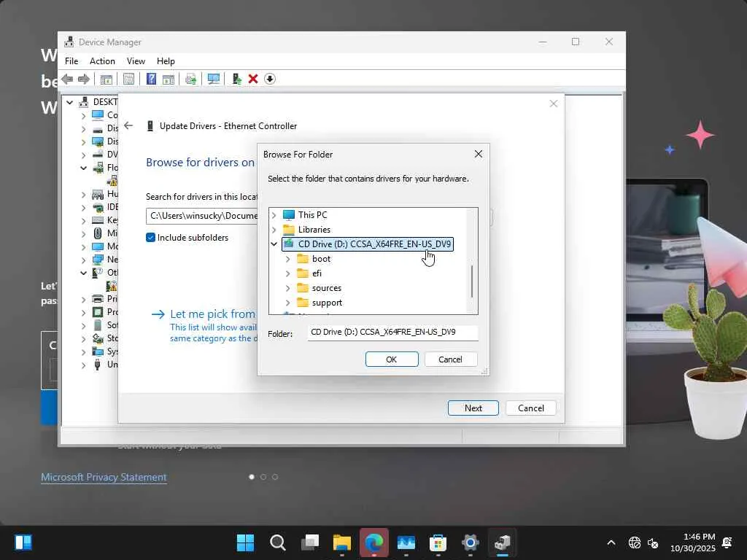Viewport: 747px width, 560px height.
Task: Select the CD Drive (D:) tree item
Action: (368, 244)
